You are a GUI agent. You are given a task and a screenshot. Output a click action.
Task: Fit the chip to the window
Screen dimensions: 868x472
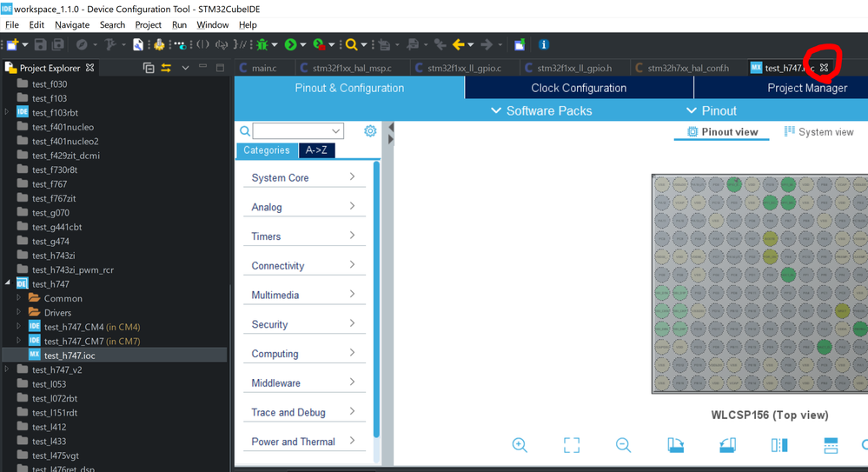tap(572, 445)
